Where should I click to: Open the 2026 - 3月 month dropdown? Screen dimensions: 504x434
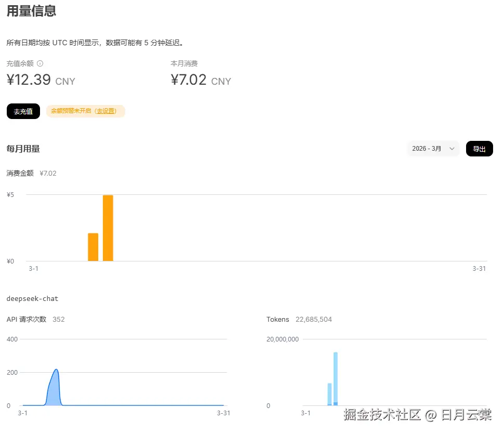coord(433,149)
